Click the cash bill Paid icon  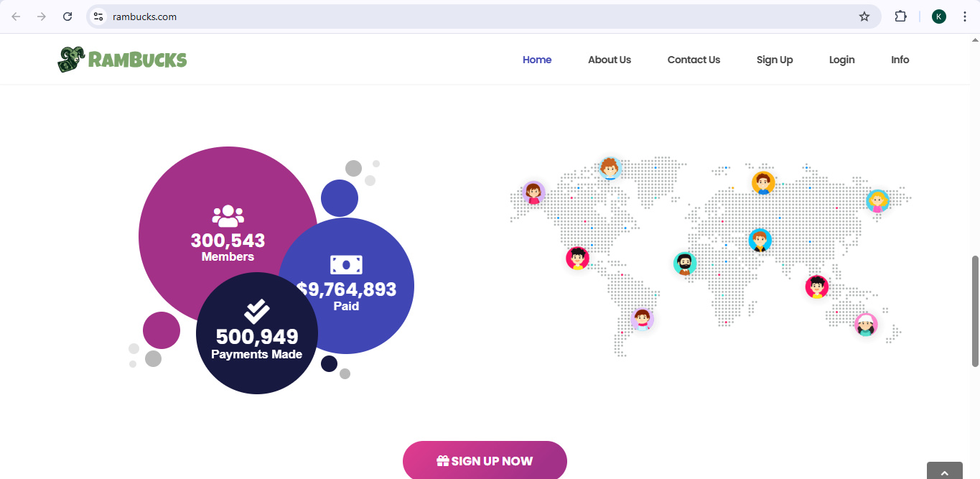click(x=346, y=265)
